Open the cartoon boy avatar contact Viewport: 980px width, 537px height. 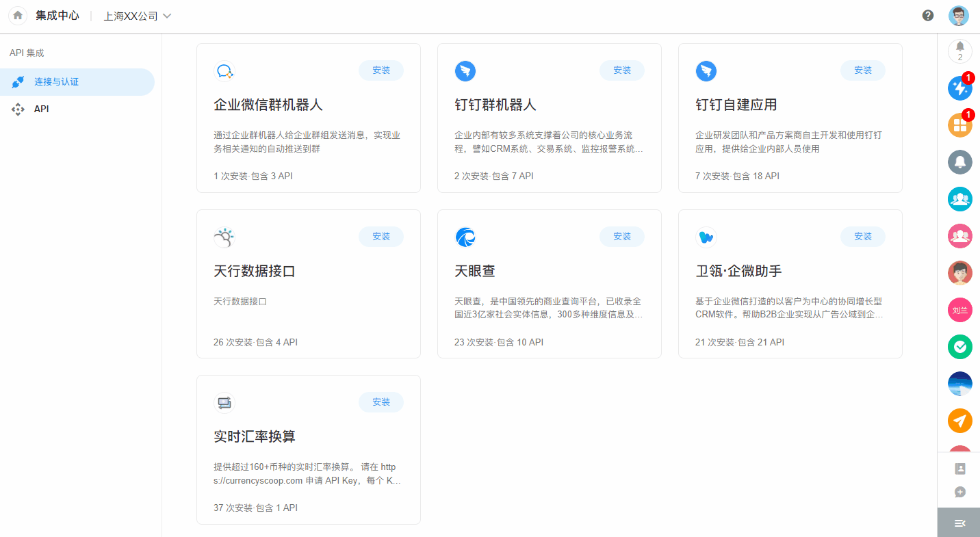[x=960, y=273]
